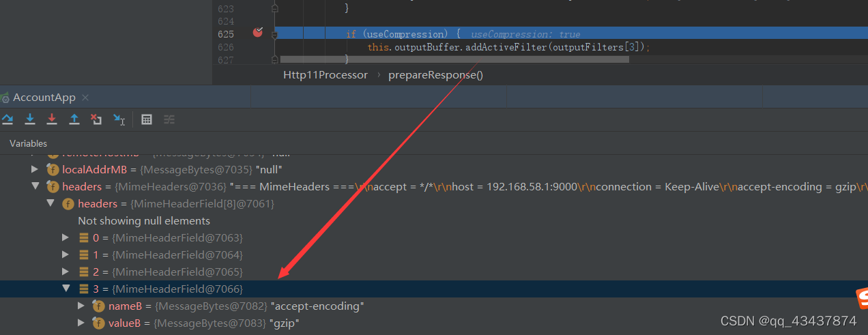Open the Variables panel tab
Screen dimensions: 868x335
click(28, 143)
